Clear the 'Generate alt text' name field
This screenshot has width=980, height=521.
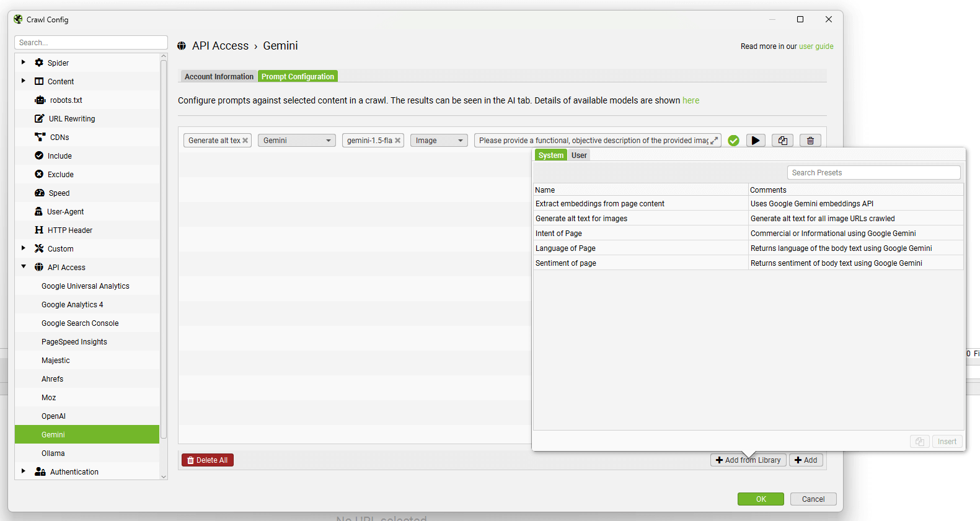click(x=245, y=141)
